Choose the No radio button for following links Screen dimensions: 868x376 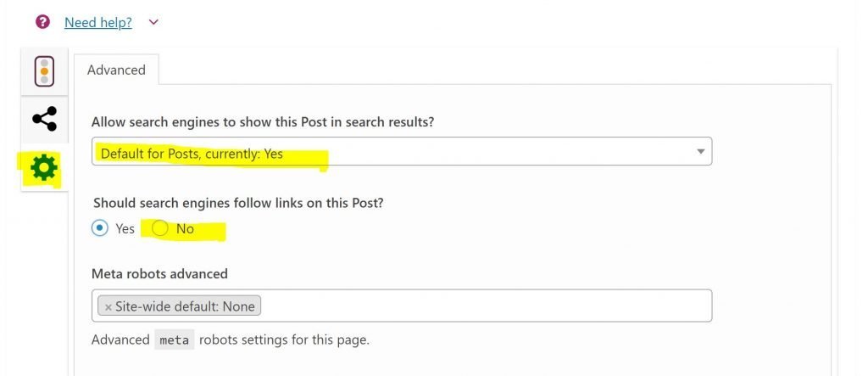[160, 228]
